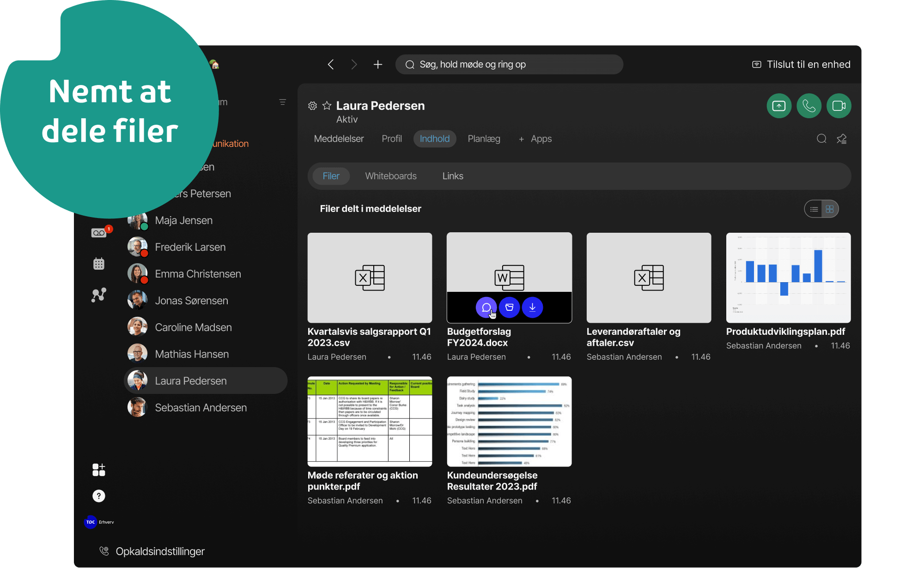
Task: Open the Planlæg tab
Action: 484,139
